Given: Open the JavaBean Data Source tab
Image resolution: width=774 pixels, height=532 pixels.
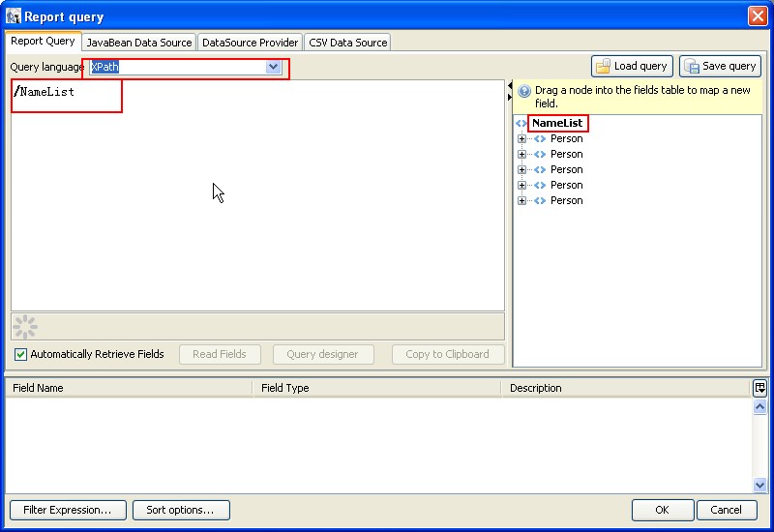Looking at the screenshot, I should [139, 43].
